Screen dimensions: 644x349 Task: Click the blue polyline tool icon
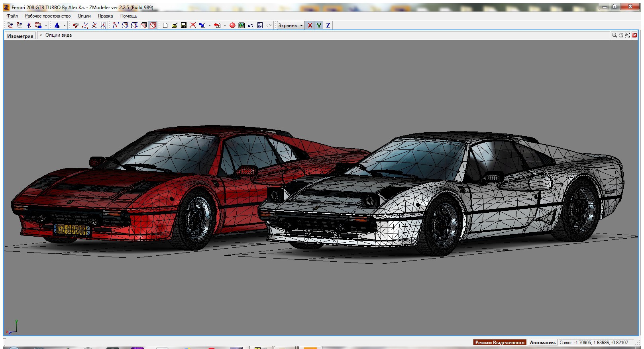pyautogui.click(x=116, y=25)
